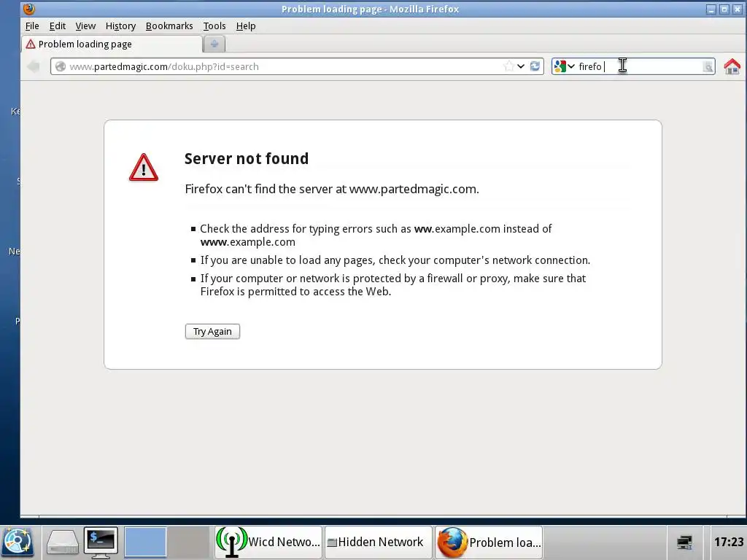The width and height of the screenshot is (747, 560).
Task: Launch the terminal from the taskbar
Action: tap(101, 542)
